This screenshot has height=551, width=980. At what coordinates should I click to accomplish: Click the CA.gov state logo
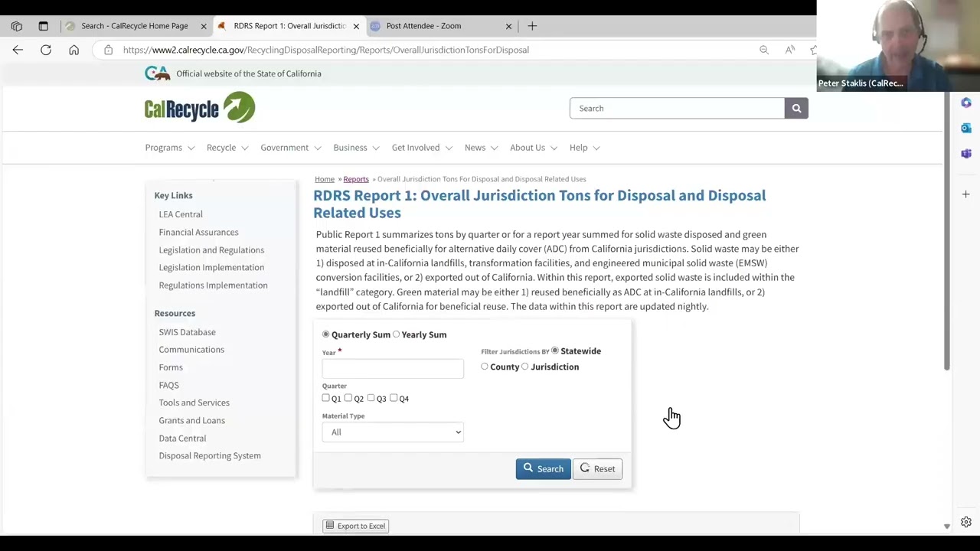(x=157, y=73)
